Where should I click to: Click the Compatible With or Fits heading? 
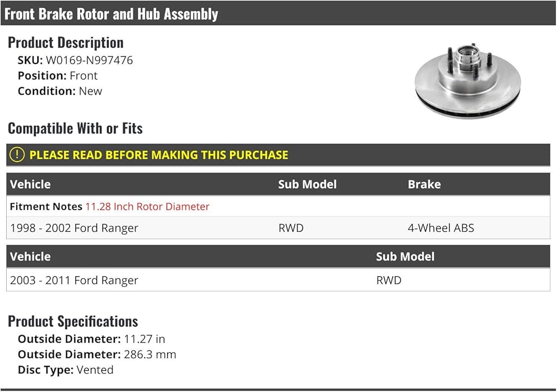click(x=75, y=129)
